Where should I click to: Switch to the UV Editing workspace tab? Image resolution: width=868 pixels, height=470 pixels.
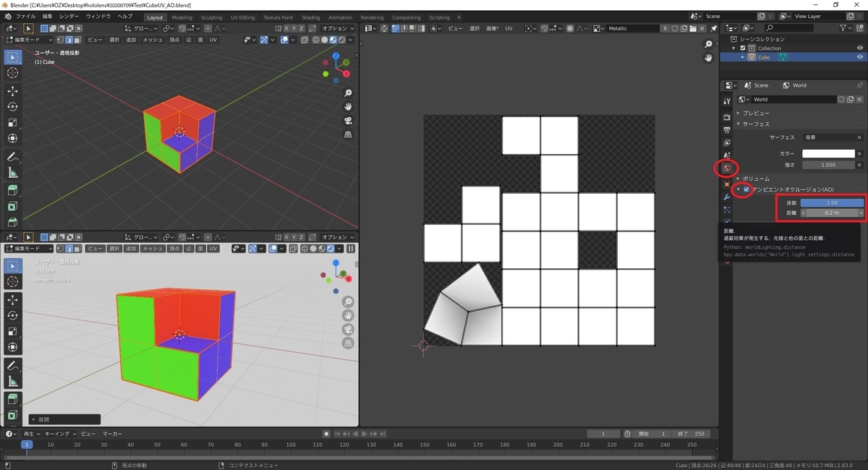click(242, 17)
